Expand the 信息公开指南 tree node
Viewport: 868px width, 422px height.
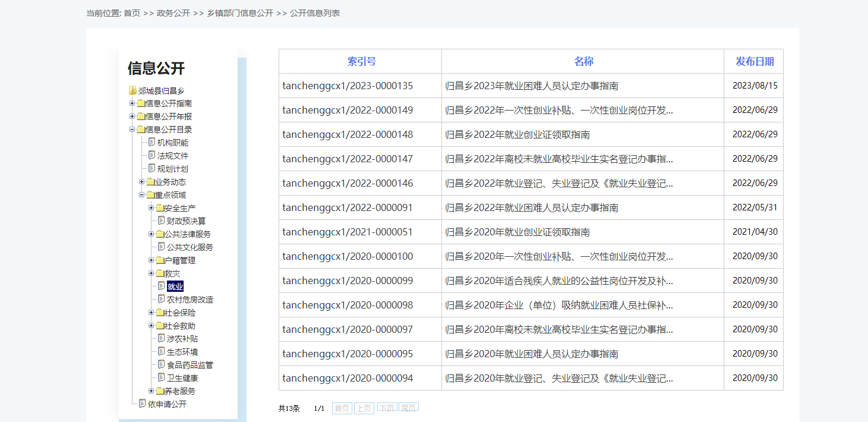click(132, 103)
